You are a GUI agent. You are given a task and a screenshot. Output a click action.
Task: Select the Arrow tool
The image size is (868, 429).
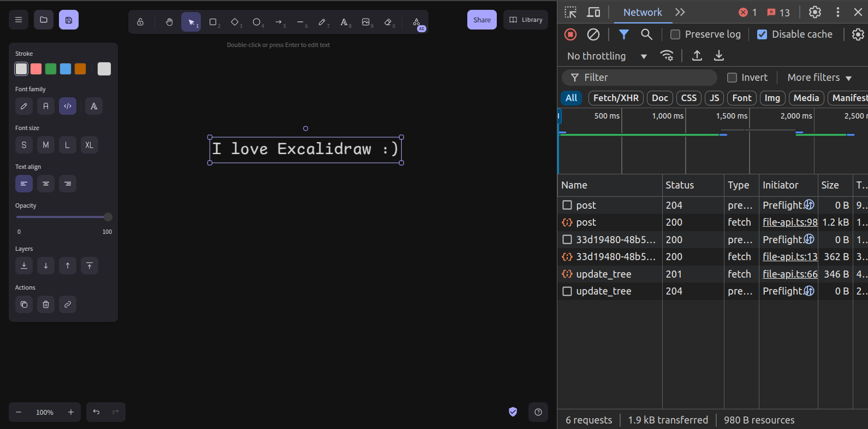coord(278,22)
